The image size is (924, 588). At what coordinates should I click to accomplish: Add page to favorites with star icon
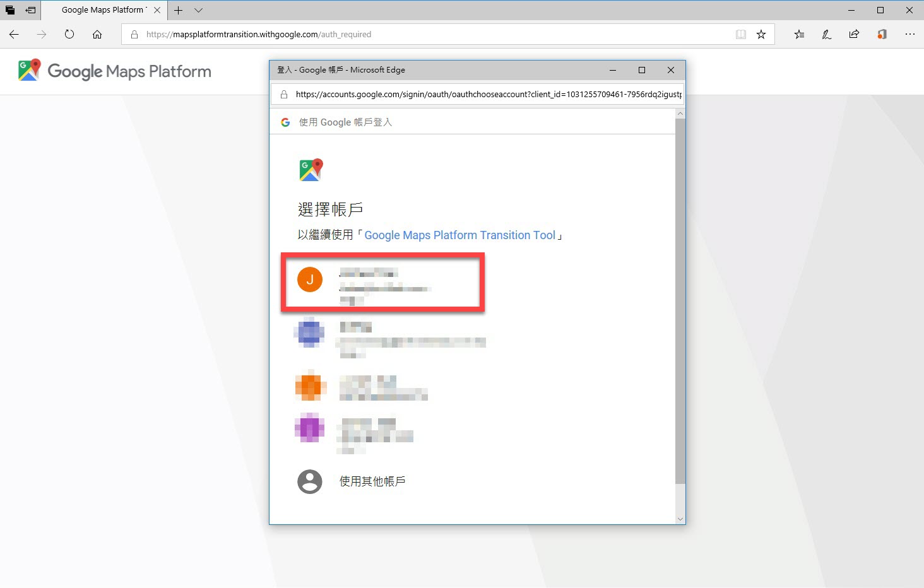tap(761, 35)
